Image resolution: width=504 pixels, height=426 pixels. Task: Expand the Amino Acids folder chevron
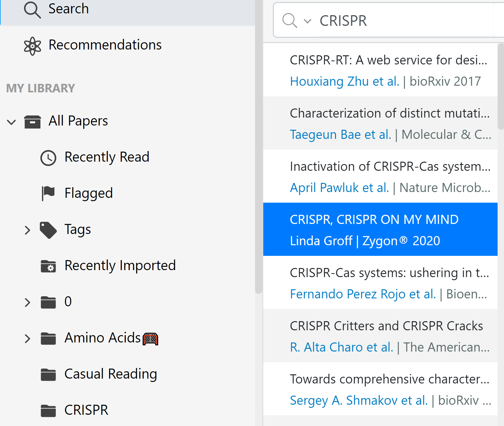point(27,338)
